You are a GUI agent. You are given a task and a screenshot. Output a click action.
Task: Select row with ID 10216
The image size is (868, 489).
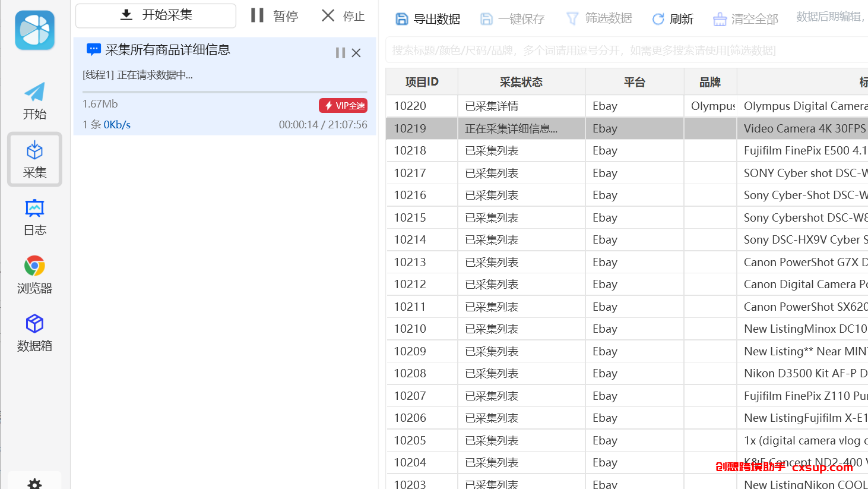pyautogui.click(x=410, y=195)
